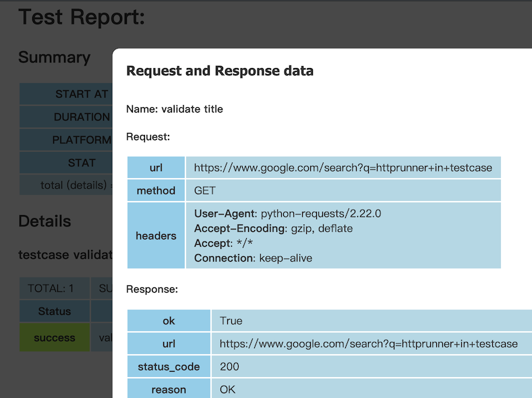Click the 'method' label cell
The width and height of the screenshot is (532, 398).
(156, 190)
